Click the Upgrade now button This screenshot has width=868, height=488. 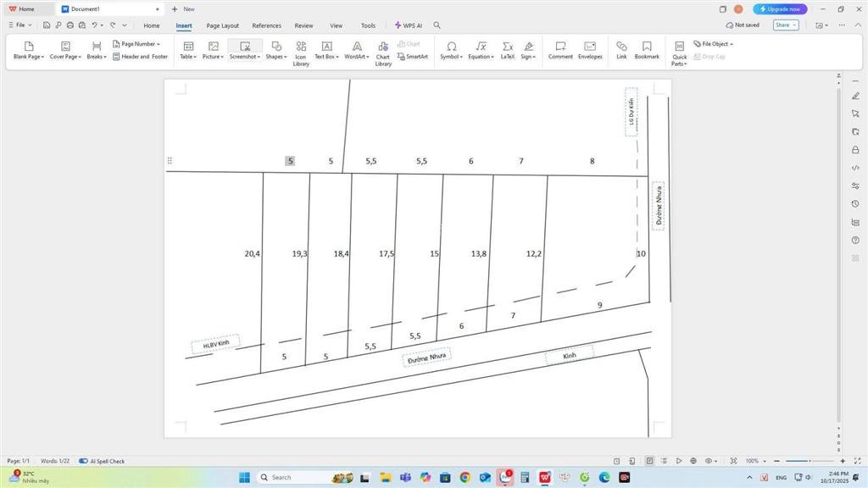pos(780,9)
